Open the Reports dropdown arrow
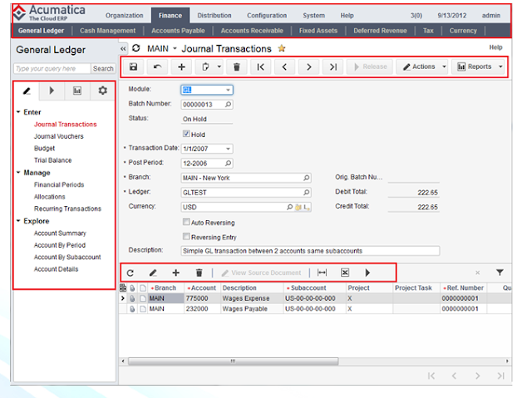This screenshot has width=532, height=398. [x=500, y=66]
